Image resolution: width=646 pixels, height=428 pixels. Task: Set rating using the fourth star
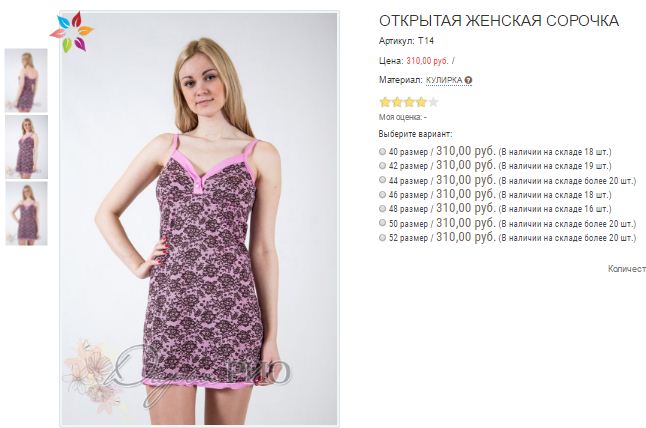click(421, 102)
